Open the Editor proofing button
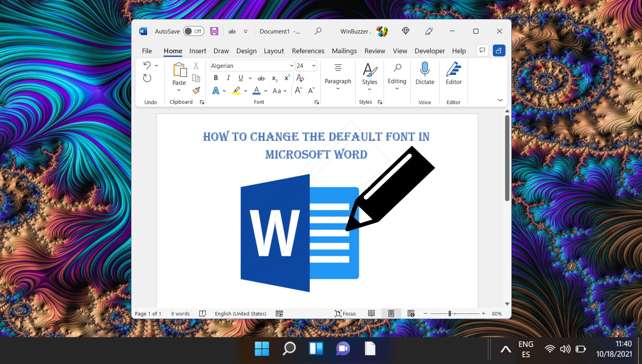This screenshot has height=364, width=642. tap(453, 74)
